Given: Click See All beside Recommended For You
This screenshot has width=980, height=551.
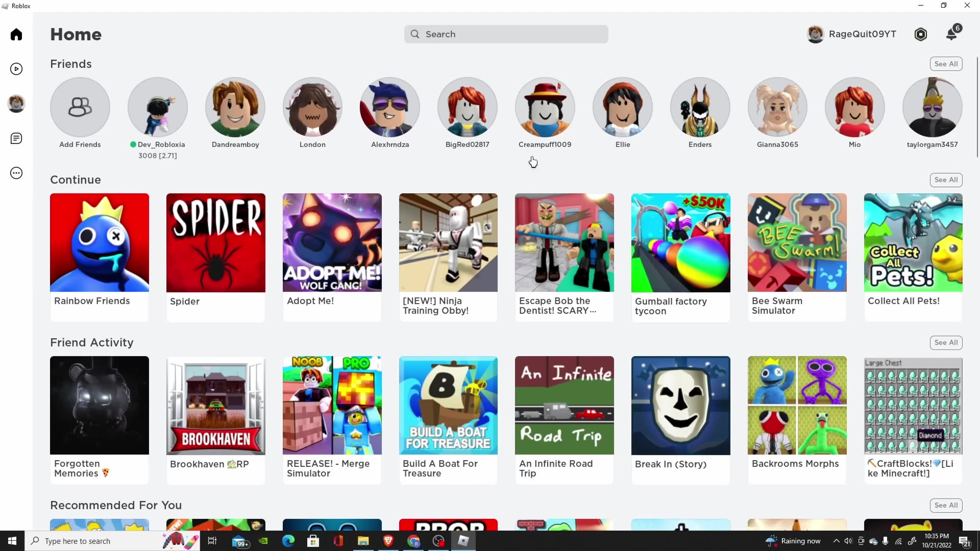Looking at the screenshot, I should point(946,505).
